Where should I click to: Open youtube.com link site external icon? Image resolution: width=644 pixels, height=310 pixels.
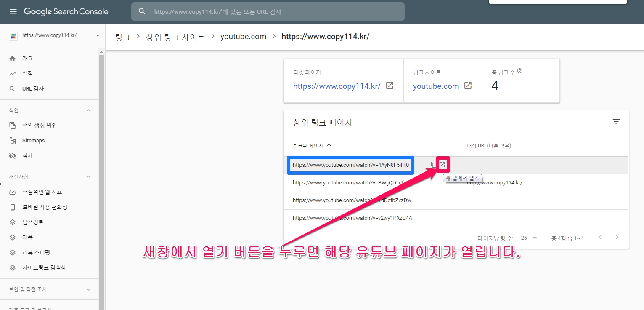[468, 86]
